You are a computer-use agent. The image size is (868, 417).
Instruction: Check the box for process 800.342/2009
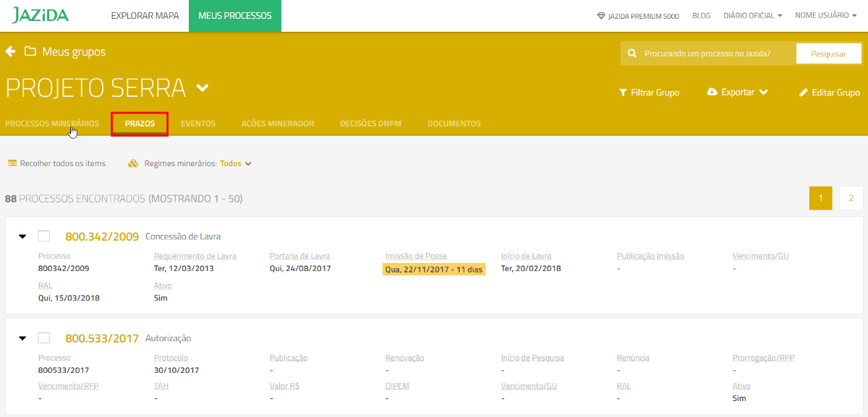pos(44,236)
